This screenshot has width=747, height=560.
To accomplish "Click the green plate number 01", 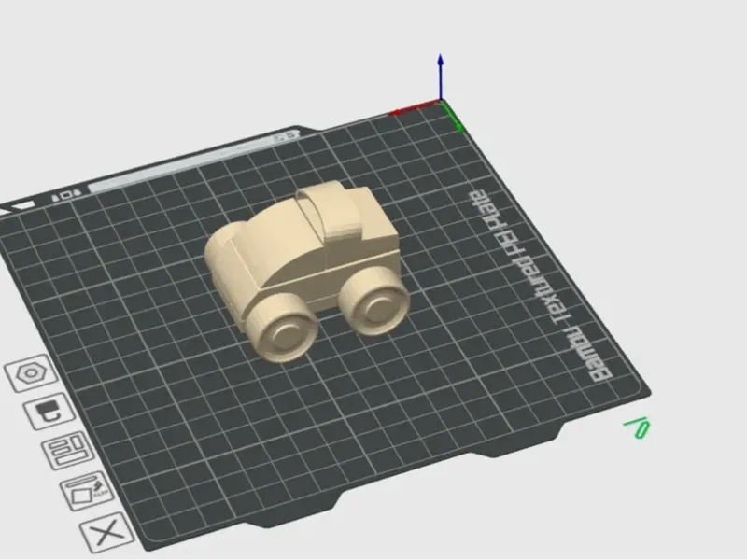I will 638,427.
